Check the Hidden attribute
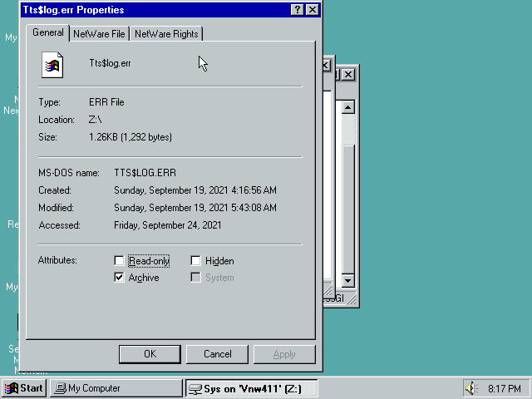The width and height of the screenshot is (532, 399). [195, 260]
